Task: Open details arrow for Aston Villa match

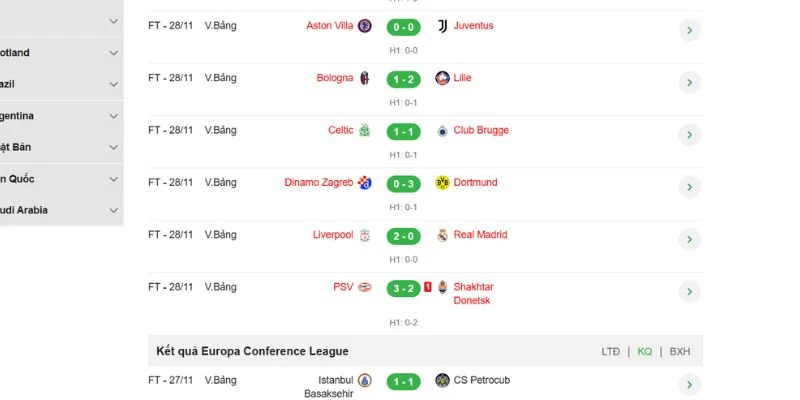Action: pos(688,30)
